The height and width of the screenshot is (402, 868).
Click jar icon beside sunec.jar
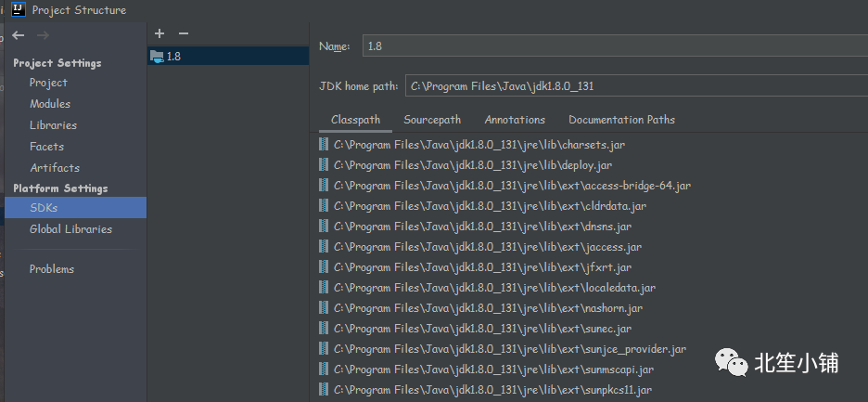[x=324, y=329]
